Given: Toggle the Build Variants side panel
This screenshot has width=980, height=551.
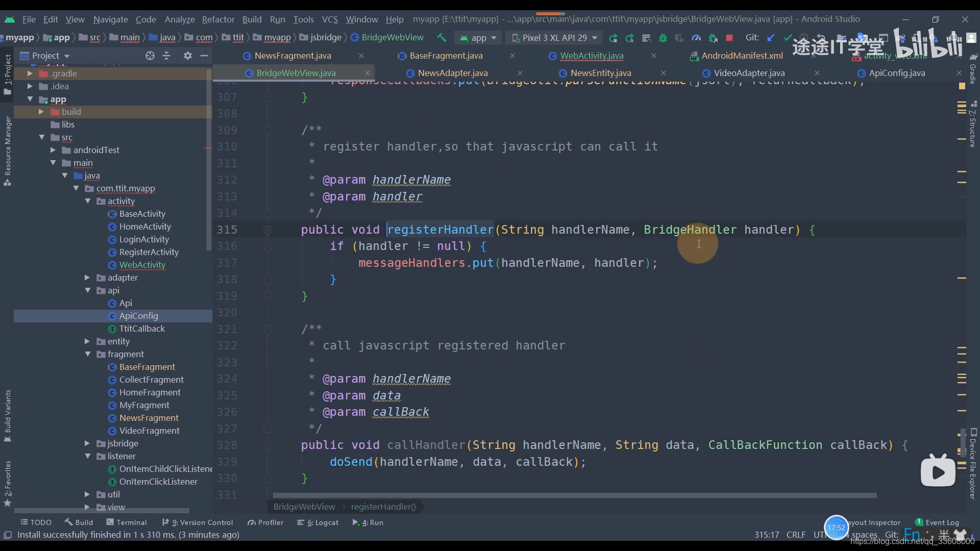Looking at the screenshot, I should point(7,416).
